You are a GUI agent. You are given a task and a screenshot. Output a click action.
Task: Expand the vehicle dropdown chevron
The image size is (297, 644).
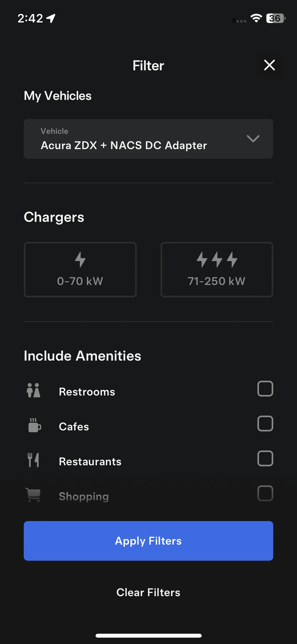(x=253, y=139)
